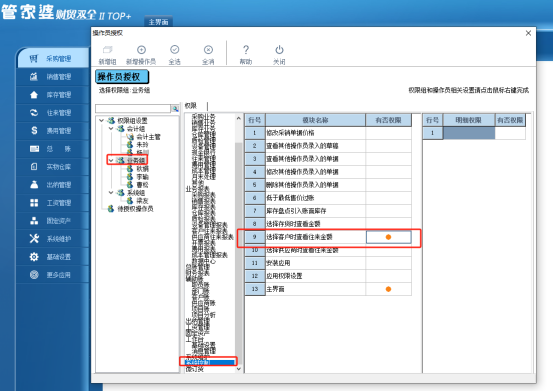Click the magnifier search icon beside the box
Viewport: 554px width, 392px height.
[x=175, y=109]
